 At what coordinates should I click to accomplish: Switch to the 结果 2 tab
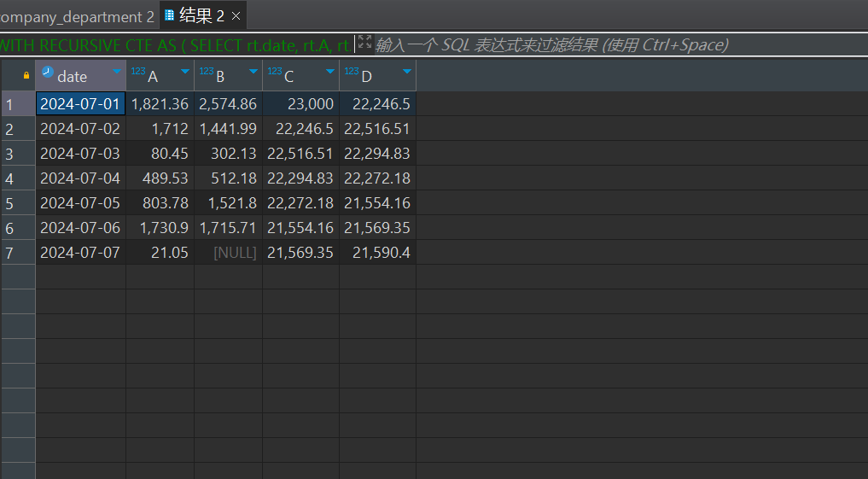[x=201, y=15]
